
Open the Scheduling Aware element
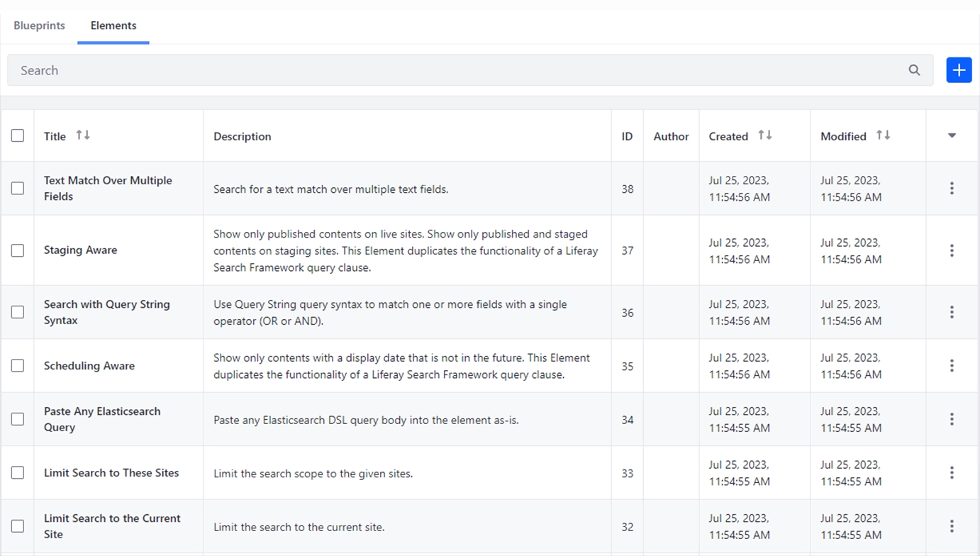tap(89, 366)
